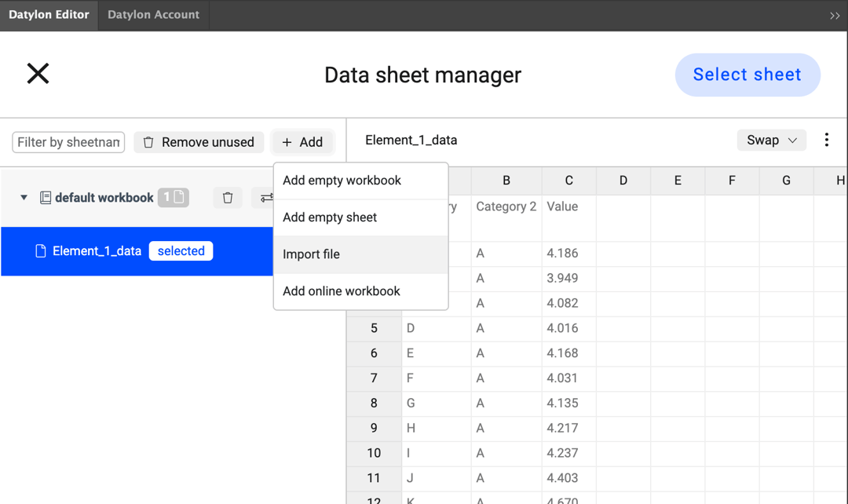Switch to the Datylon Account tab

coord(153,15)
